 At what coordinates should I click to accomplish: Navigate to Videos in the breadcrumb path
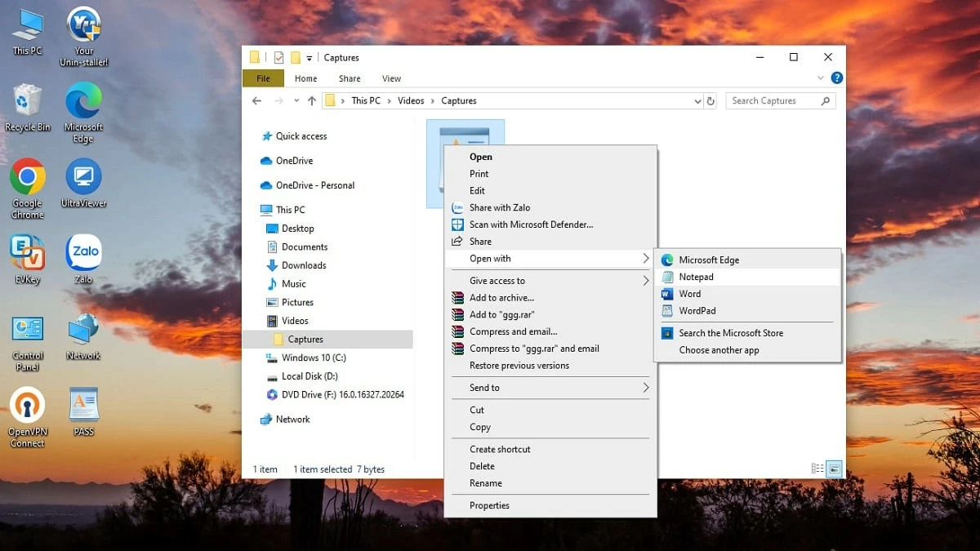411,100
